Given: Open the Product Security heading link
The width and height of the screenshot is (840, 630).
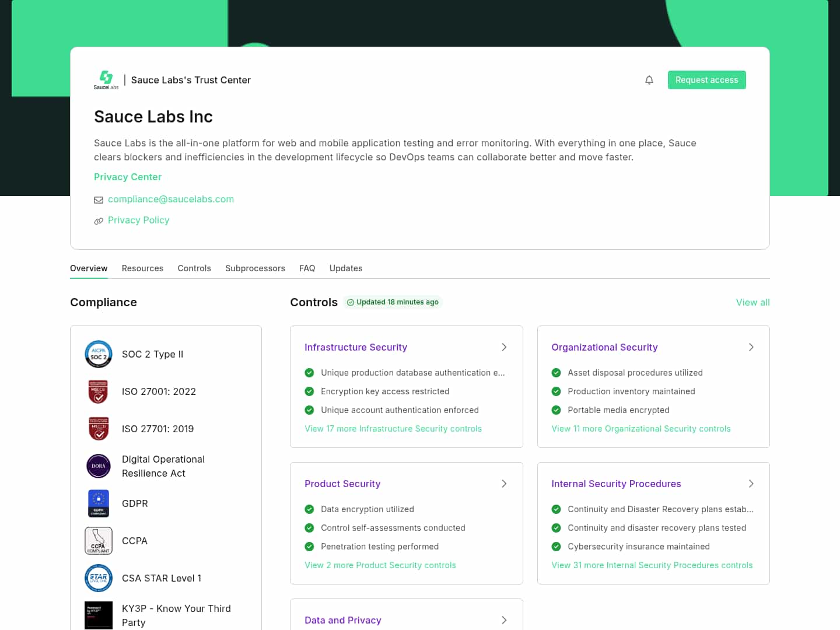Looking at the screenshot, I should (342, 484).
